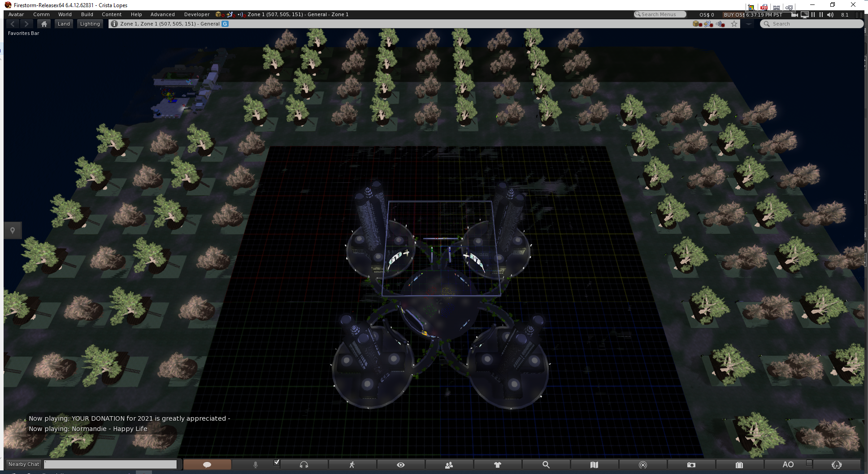Open voice settings headphones button
The width and height of the screenshot is (868, 474).
[304, 465]
